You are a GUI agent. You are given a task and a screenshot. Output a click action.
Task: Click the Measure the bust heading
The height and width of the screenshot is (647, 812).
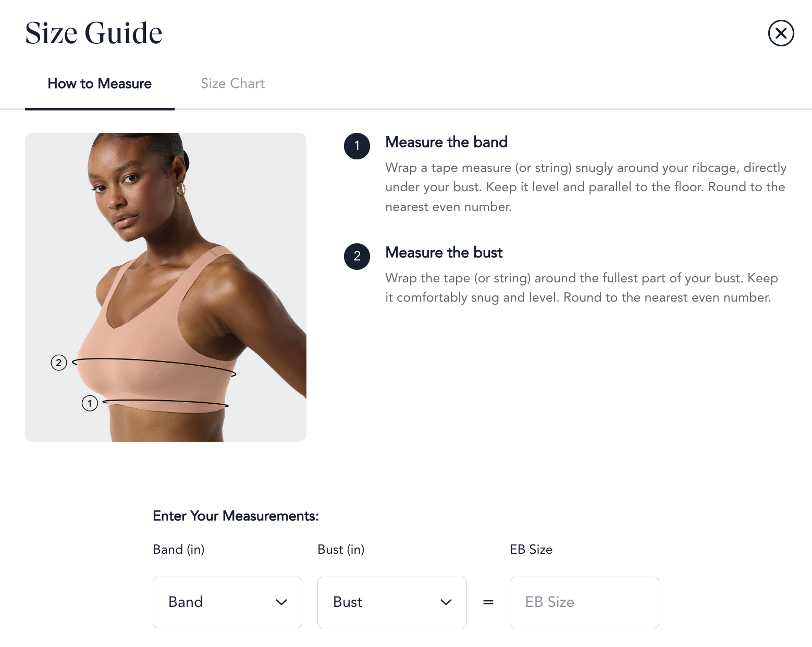pos(444,253)
